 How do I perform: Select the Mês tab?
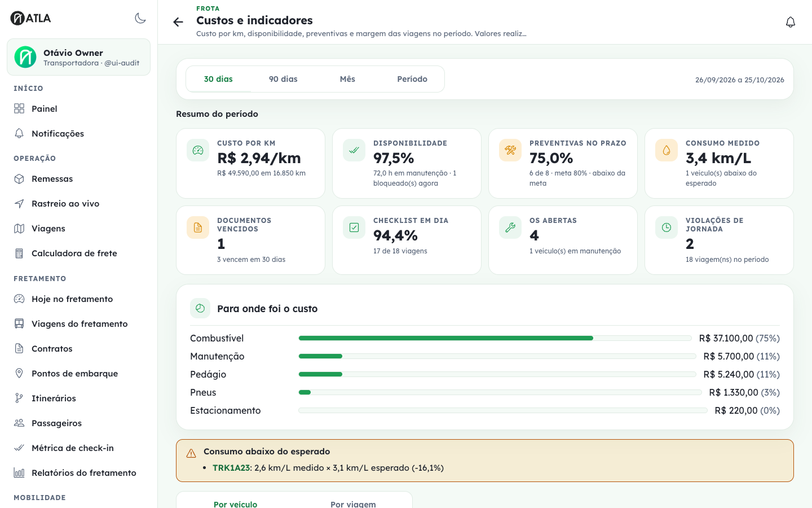click(x=347, y=79)
